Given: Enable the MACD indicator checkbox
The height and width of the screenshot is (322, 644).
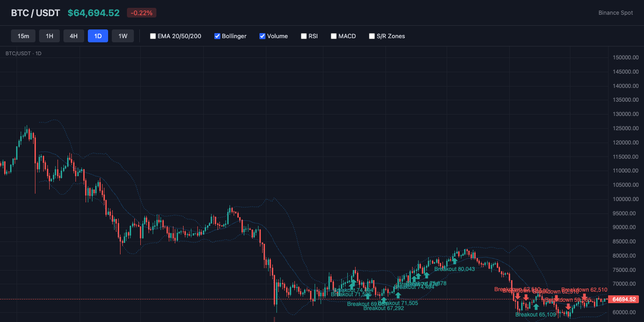Looking at the screenshot, I should click(x=333, y=36).
